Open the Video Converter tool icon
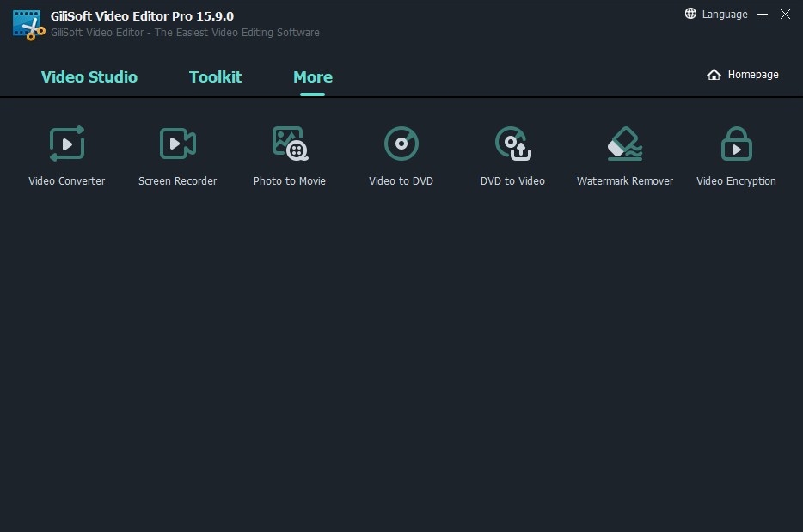803x532 pixels. [x=67, y=144]
